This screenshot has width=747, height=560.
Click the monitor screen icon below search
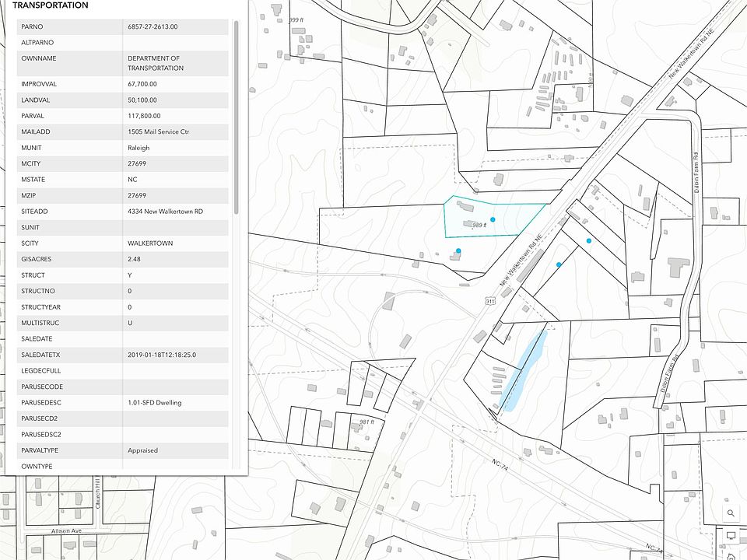pos(731,535)
